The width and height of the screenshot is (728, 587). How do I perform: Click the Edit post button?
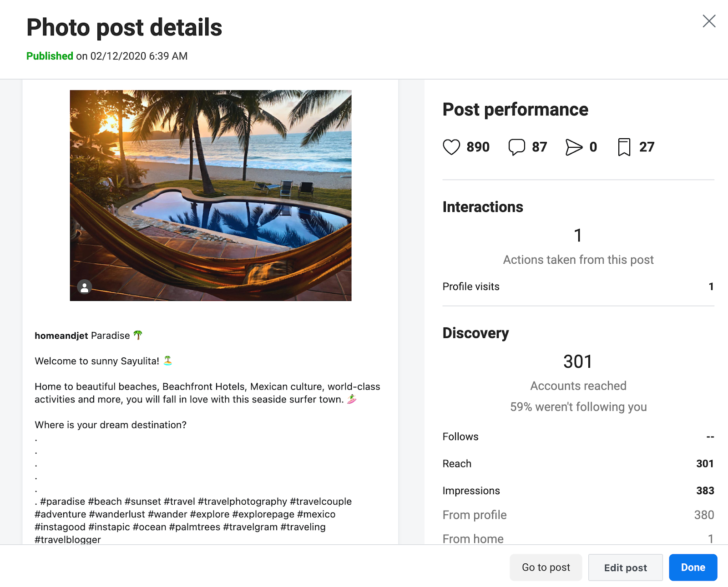(625, 567)
